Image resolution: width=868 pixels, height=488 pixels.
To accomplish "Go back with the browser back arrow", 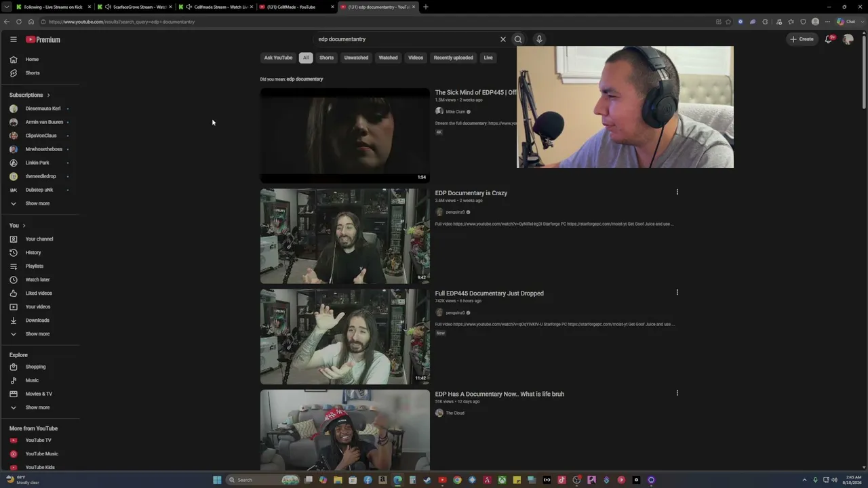I will pyautogui.click(x=6, y=22).
